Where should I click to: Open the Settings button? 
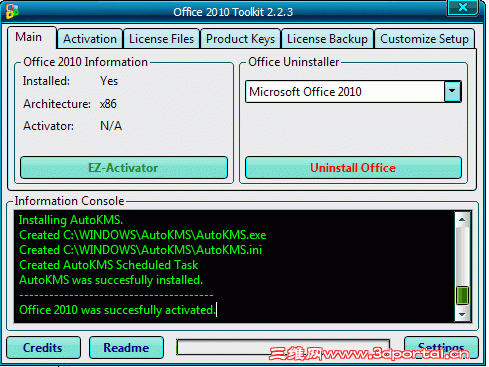441,348
